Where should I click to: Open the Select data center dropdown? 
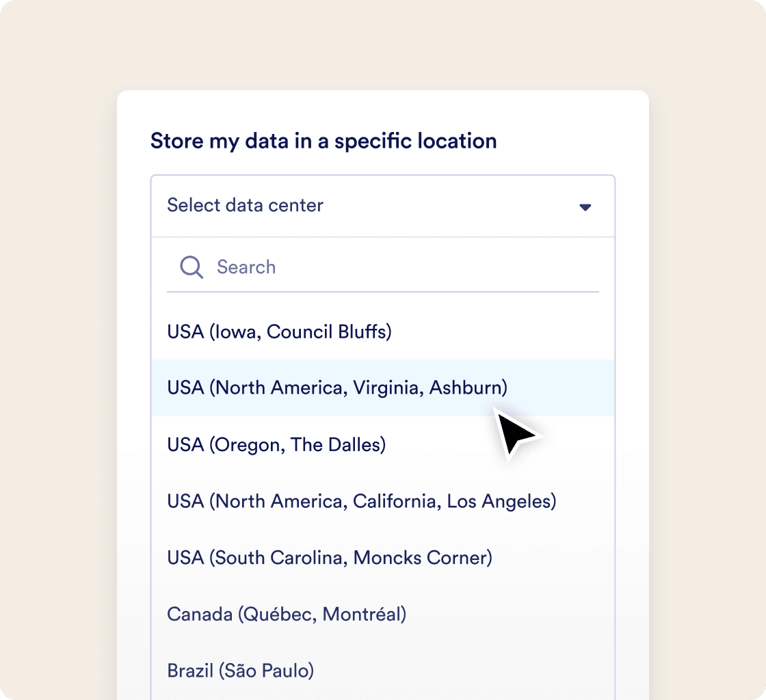tap(382, 206)
